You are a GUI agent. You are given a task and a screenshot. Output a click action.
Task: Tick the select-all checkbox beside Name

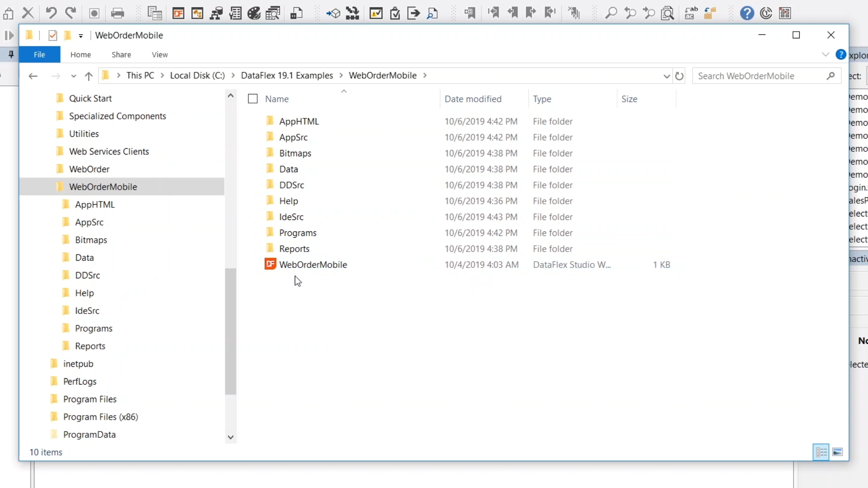pos(253,99)
